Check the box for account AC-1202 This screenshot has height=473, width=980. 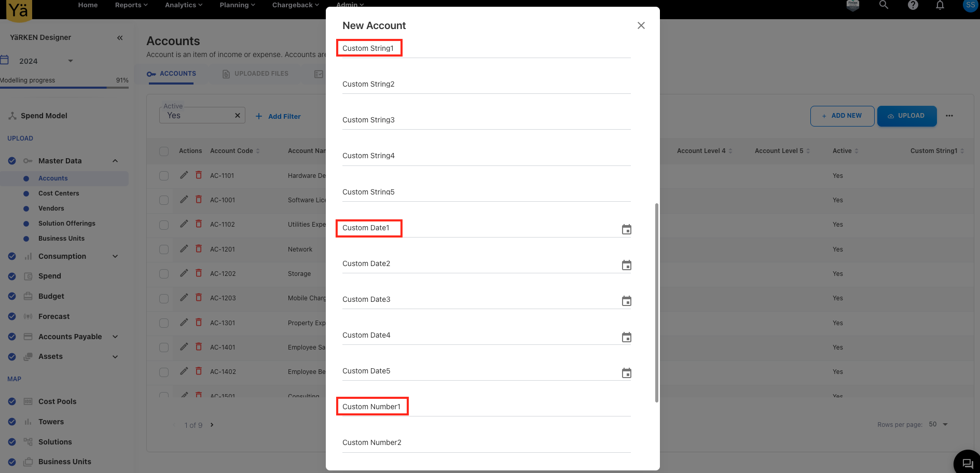tap(164, 274)
